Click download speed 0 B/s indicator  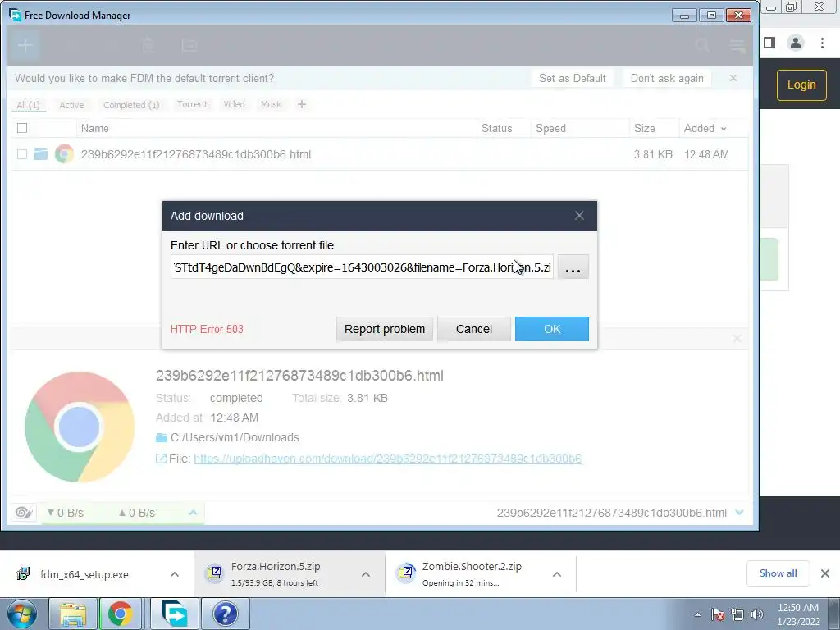(66, 514)
